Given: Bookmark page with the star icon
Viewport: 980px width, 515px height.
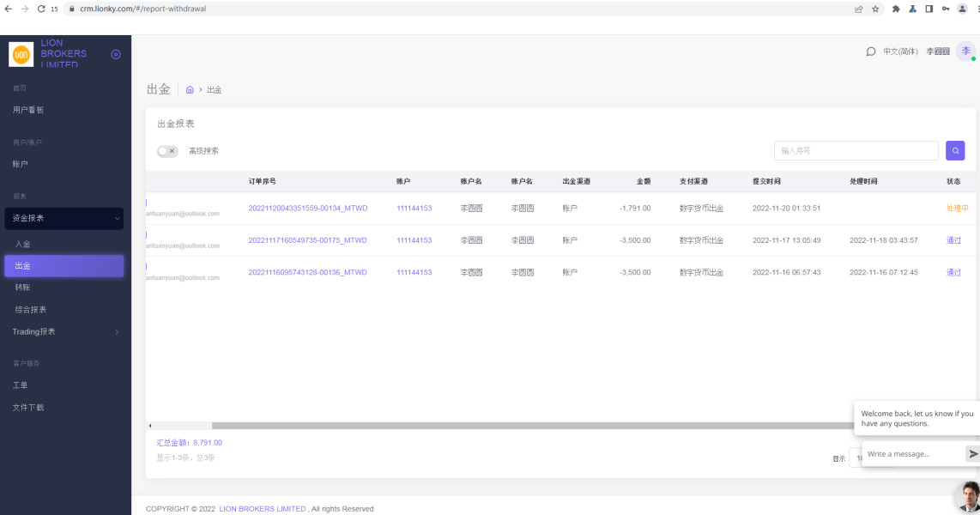Looking at the screenshot, I should pyautogui.click(x=875, y=9).
